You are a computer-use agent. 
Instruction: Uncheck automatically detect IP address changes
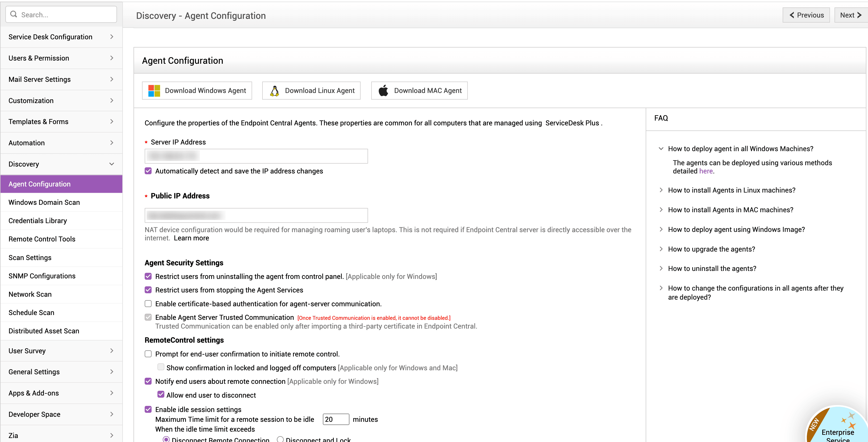[148, 171]
